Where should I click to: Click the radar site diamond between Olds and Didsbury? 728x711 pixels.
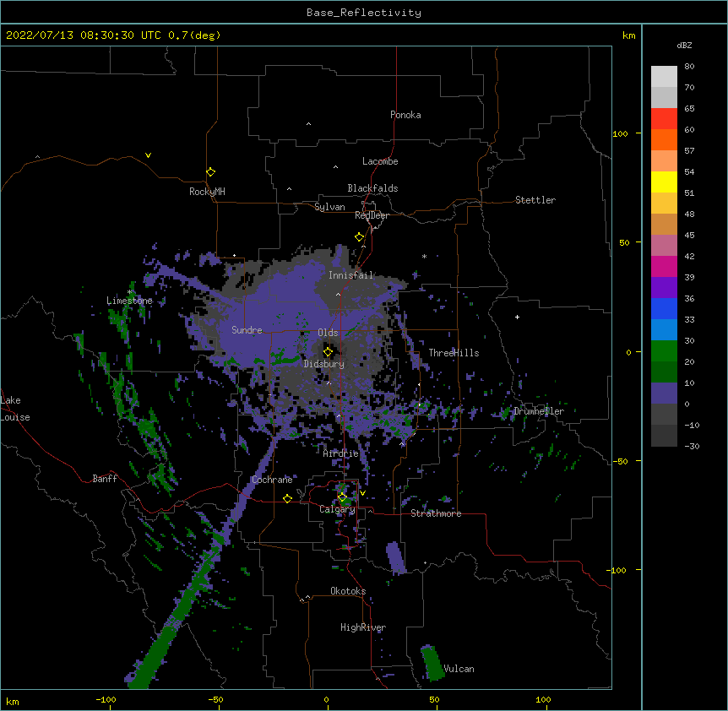pyautogui.click(x=328, y=352)
